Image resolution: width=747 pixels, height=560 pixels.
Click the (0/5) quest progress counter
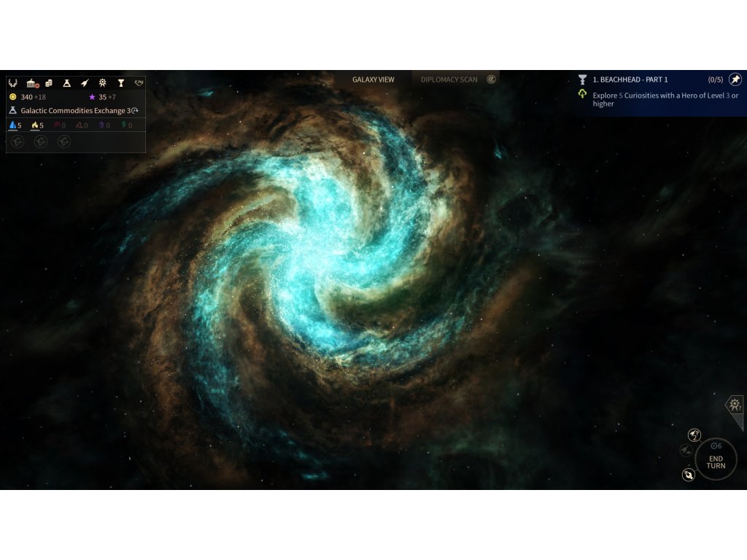coord(716,79)
